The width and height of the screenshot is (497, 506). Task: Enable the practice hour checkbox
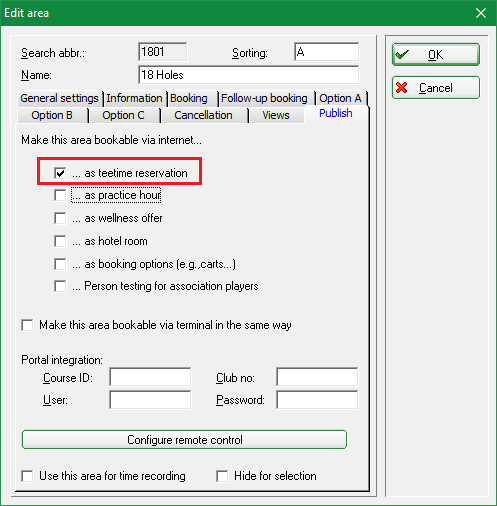60,195
